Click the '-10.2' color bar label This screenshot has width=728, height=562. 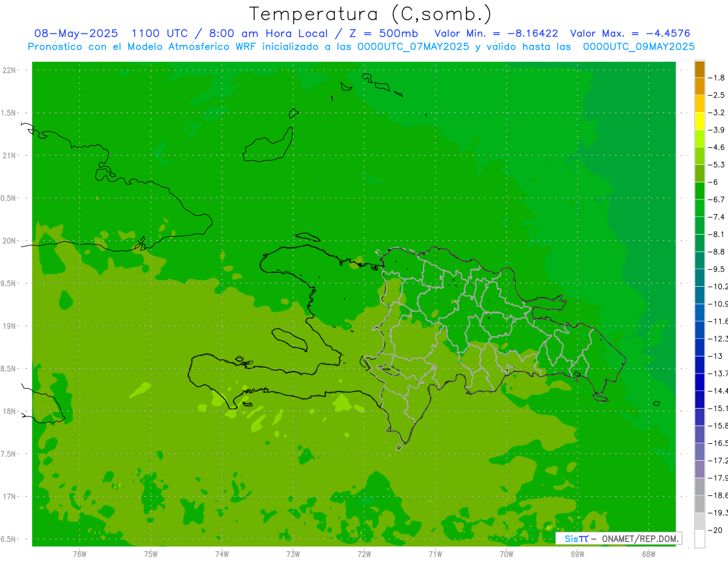tap(718, 286)
